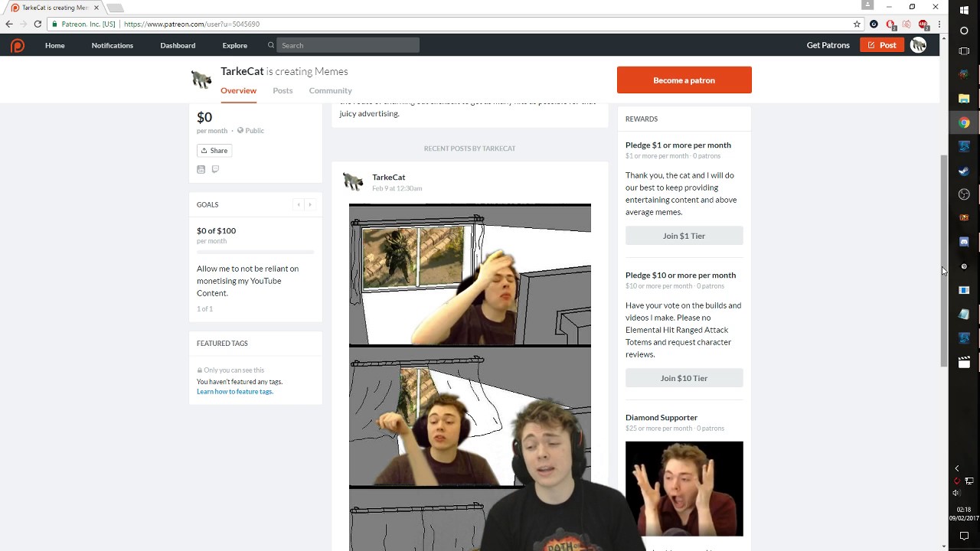Click the Patreon logo icon
This screenshot has height=551, width=980.
click(x=18, y=45)
